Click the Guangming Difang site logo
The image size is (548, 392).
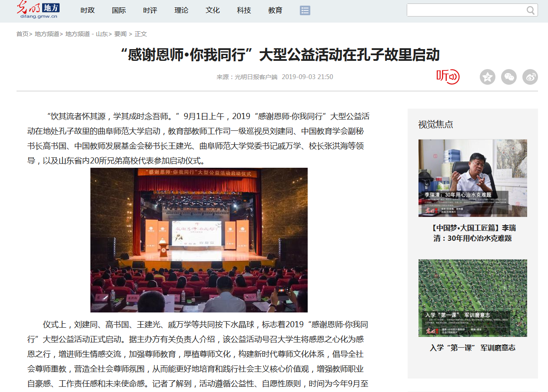click(38, 10)
